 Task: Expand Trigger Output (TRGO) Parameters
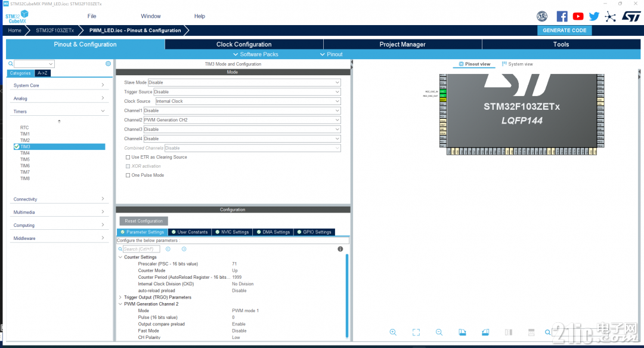pyautogui.click(x=120, y=297)
